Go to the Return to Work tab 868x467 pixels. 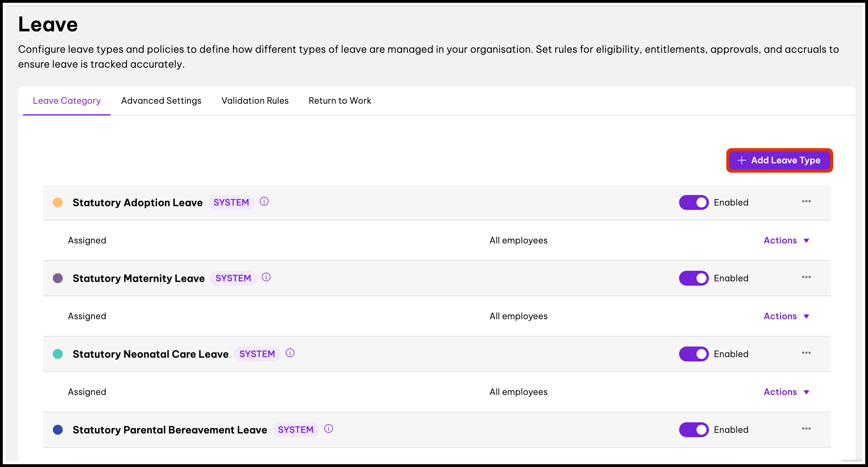pos(340,101)
